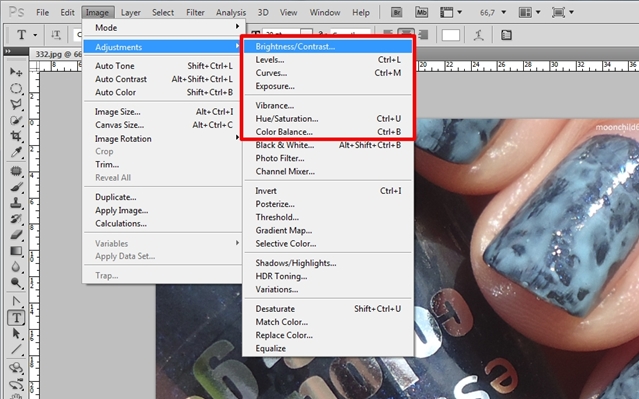Select the Polygonal Lasso tool
This screenshot has width=639, height=399.
(16, 104)
